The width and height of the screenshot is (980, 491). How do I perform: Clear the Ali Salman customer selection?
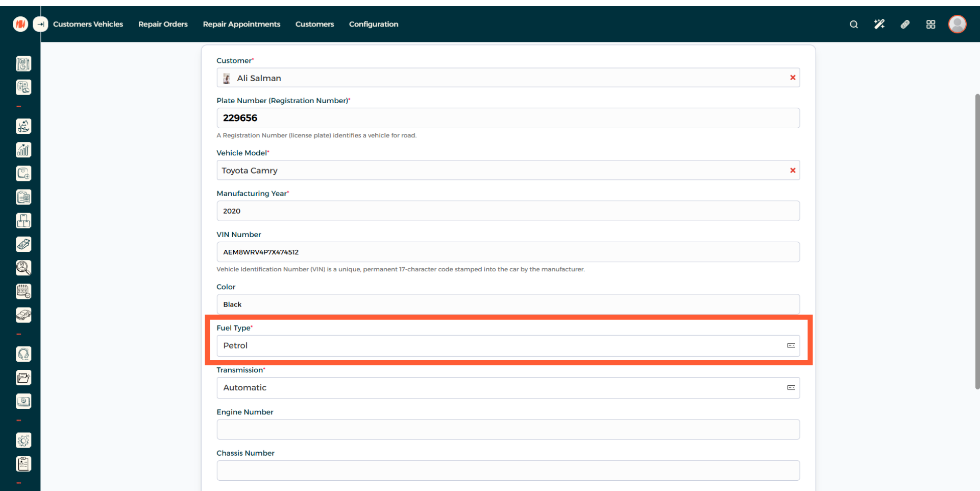click(x=793, y=78)
